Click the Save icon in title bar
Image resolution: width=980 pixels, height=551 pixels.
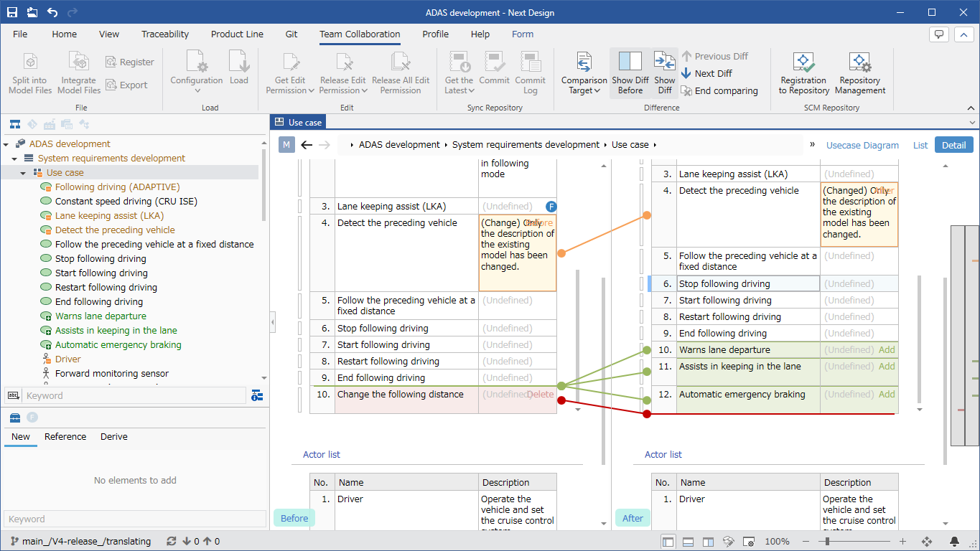(12, 12)
